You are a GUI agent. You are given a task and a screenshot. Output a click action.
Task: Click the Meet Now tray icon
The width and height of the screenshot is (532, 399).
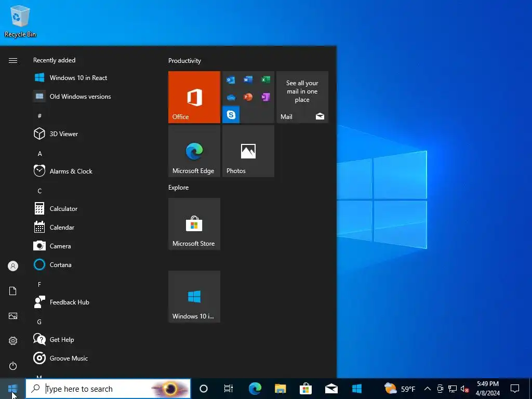click(440, 389)
